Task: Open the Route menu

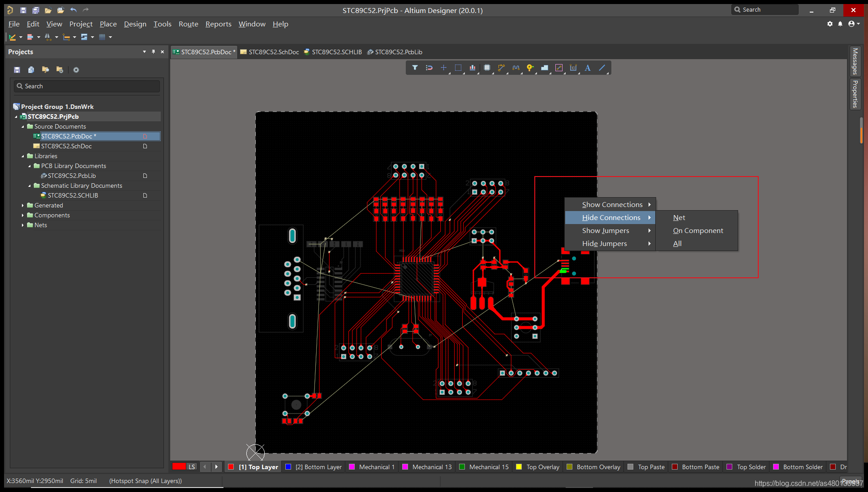Action: pos(188,24)
